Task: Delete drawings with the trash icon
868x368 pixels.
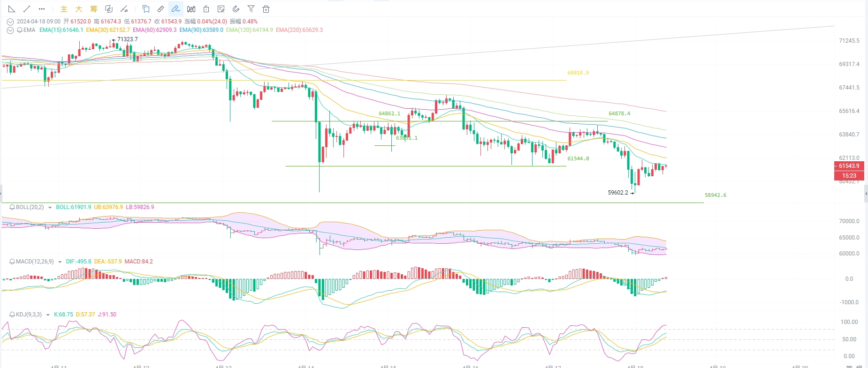Action: pos(266,9)
